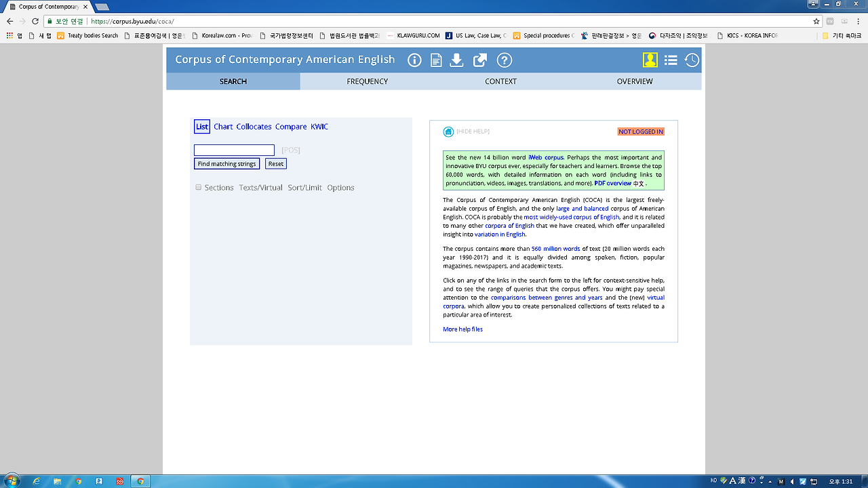Open comparisons between genres and years link

[547, 298]
